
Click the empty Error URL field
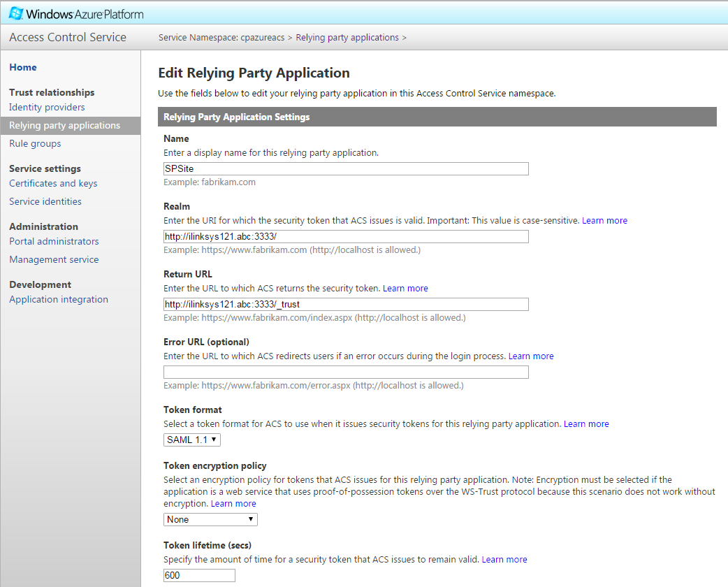[346, 372]
